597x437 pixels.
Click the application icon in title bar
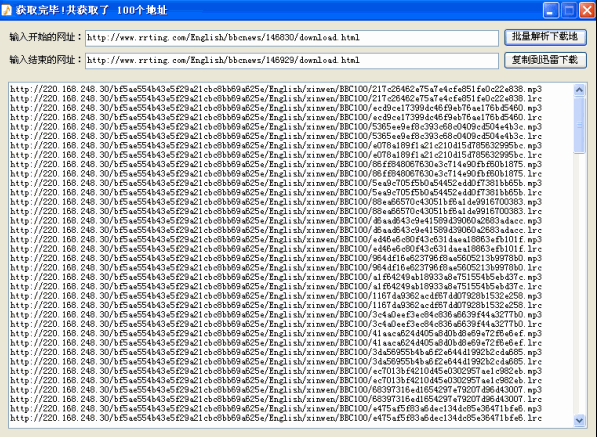6,10
